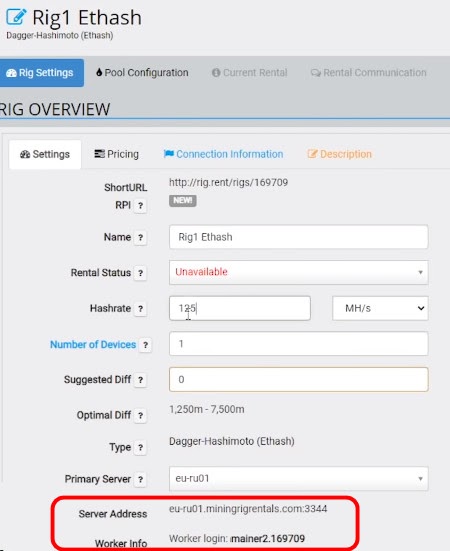This screenshot has width=450, height=551.
Task: Click the Name input field
Action: [x=299, y=237]
